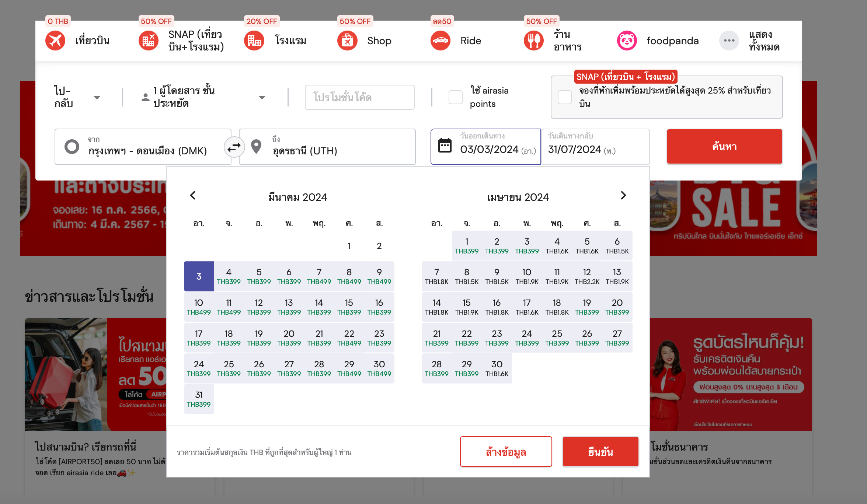This screenshot has width=867, height=504.
Task: Open SNAP flight plus hotel section
Action: 148,41
